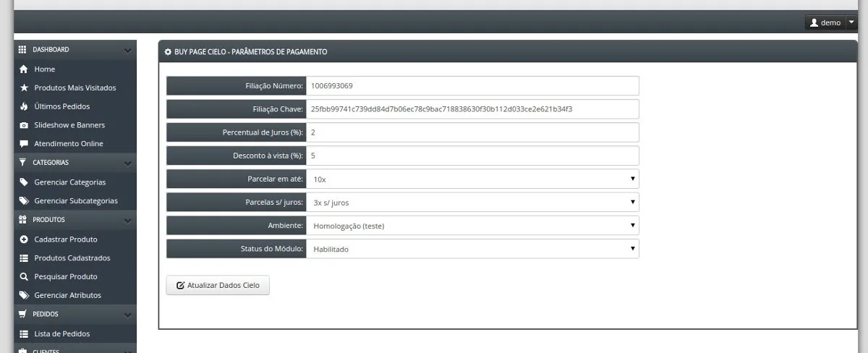Open the Parcelas s/ juros dropdown
The image size is (868, 353).
point(472,203)
